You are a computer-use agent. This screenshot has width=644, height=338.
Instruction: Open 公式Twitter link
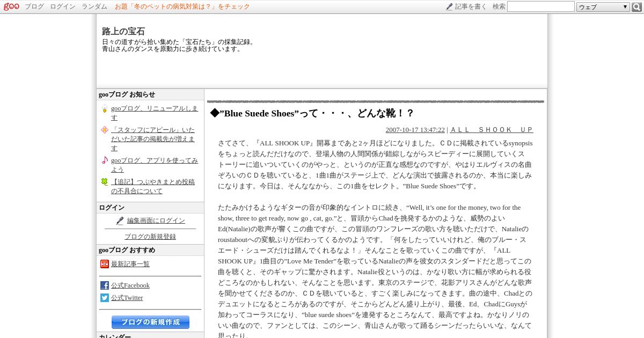click(x=127, y=298)
